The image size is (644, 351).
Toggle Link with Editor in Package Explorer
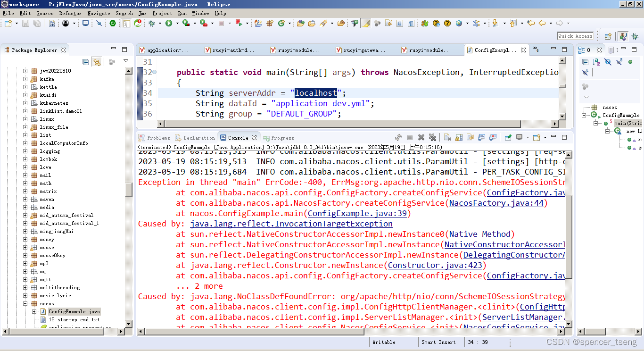pos(98,62)
